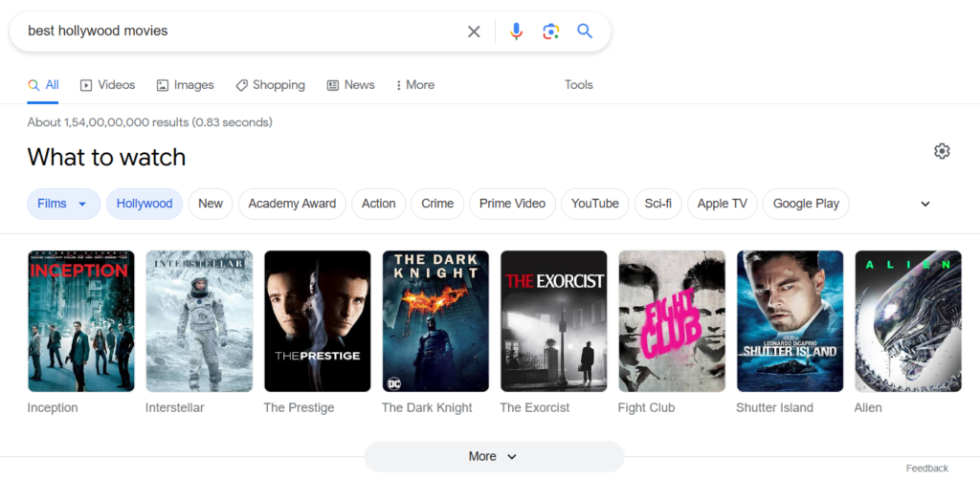The image size is (980, 480).
Task: Click the Inception title text
Action: coord(53,407)
